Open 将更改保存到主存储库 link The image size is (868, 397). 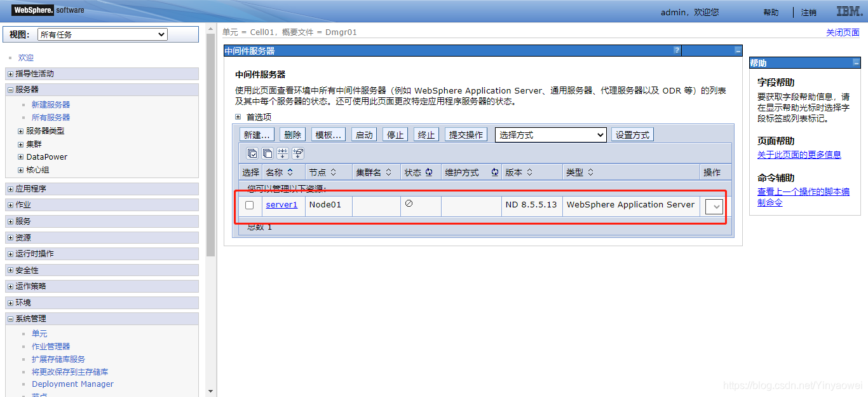70,372
